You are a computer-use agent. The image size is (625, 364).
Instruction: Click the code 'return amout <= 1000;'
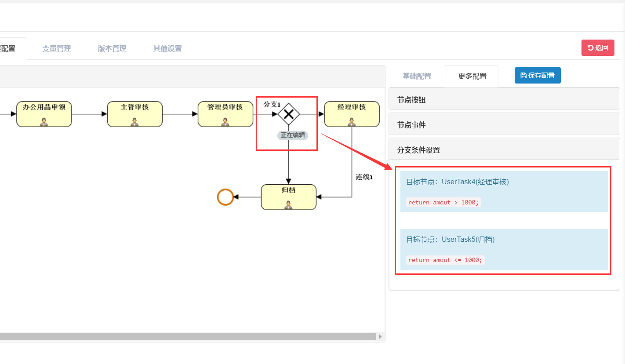click(x=445, y=260)
